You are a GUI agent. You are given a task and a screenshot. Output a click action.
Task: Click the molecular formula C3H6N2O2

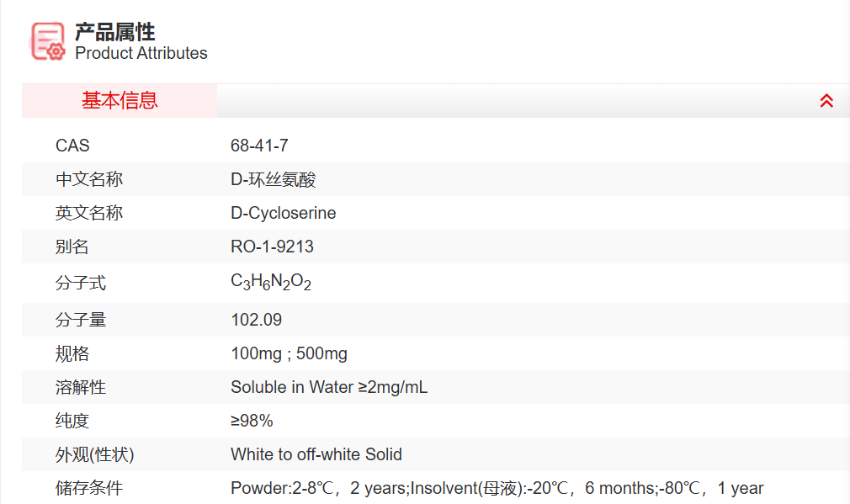click(271, 283)
